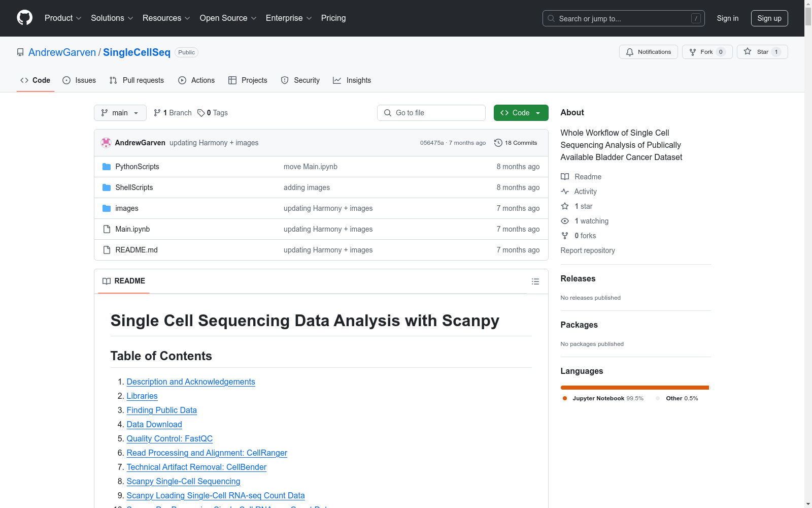
Task: Open the Readme link in About
Action: (581, 177)
